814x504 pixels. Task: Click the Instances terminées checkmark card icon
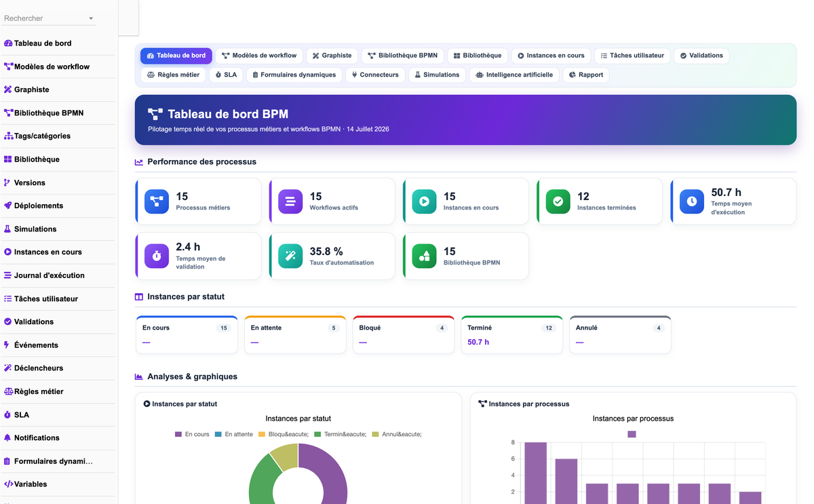click(558, 201)
